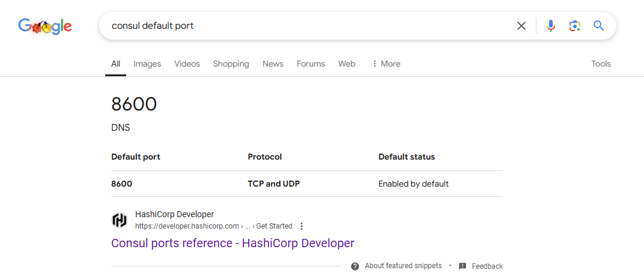The height and width of the screenshot is (273, 644).
Task: Click the Feedback link
Action: click(487, 266)
